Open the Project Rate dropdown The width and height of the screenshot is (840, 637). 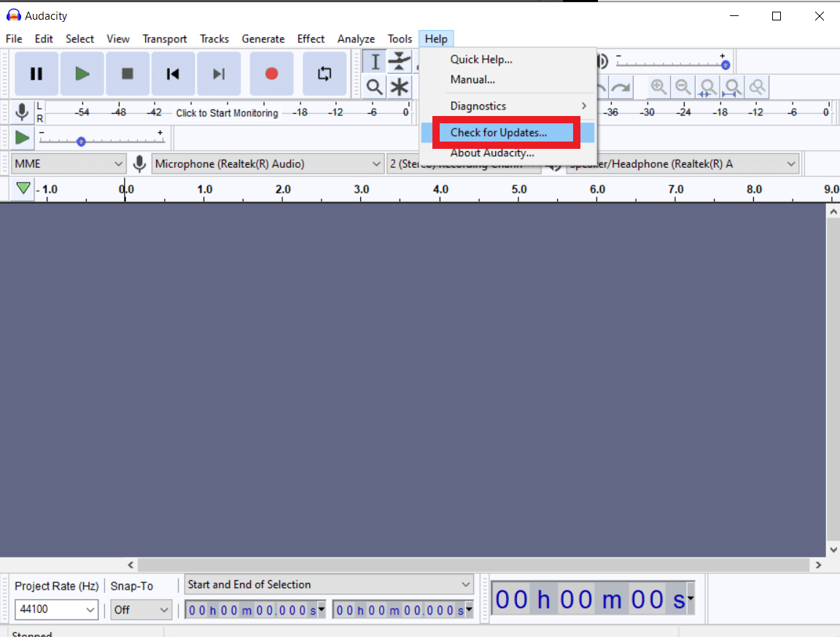[56, 609]
